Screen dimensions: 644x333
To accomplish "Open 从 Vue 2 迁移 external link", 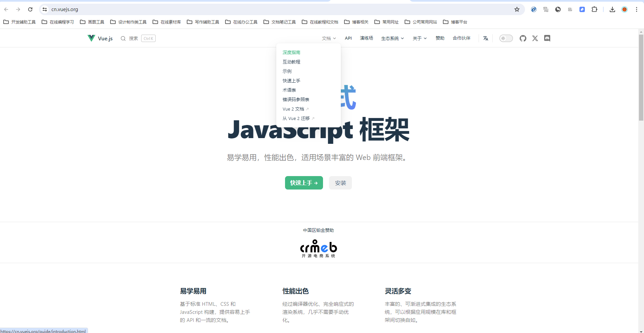I will click(298, 118).
